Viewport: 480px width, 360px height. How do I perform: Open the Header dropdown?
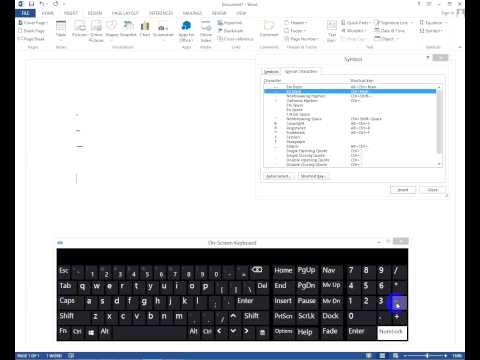[x=295, y=23]
